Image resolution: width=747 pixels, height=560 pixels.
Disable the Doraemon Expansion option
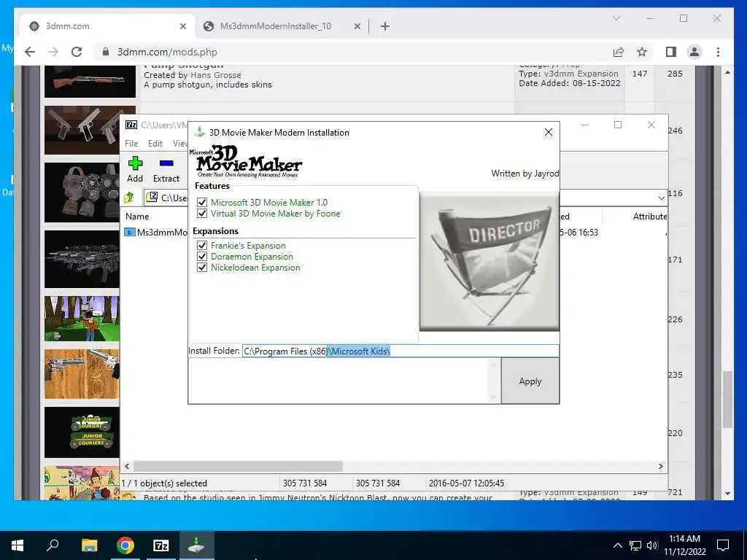tap(202, 257)
